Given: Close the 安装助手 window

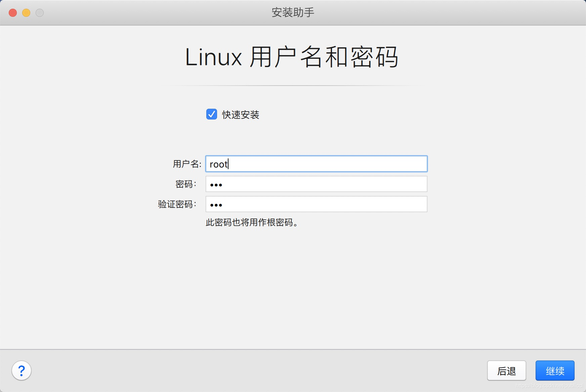Looking at the screenshot, I should click(x=13, y=13).
